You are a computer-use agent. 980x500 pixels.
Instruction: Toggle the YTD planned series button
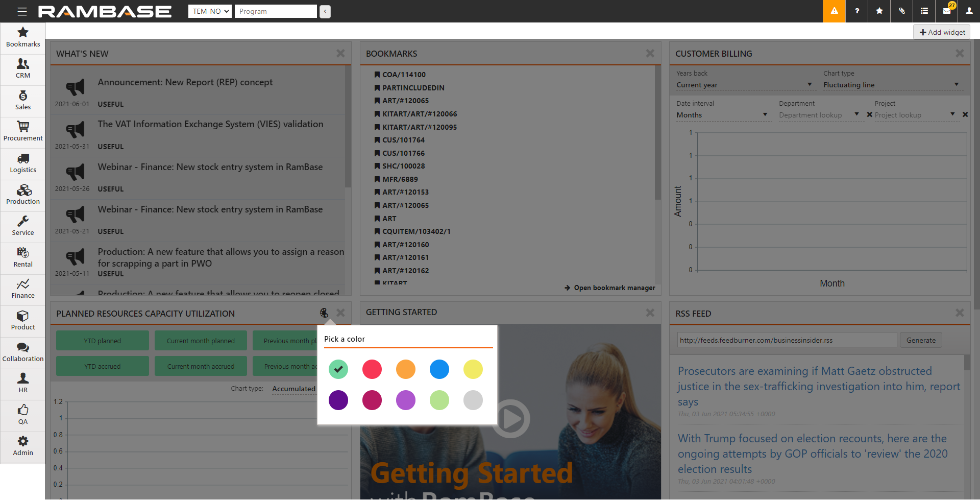pyautogui.click(x=103, y=341)
